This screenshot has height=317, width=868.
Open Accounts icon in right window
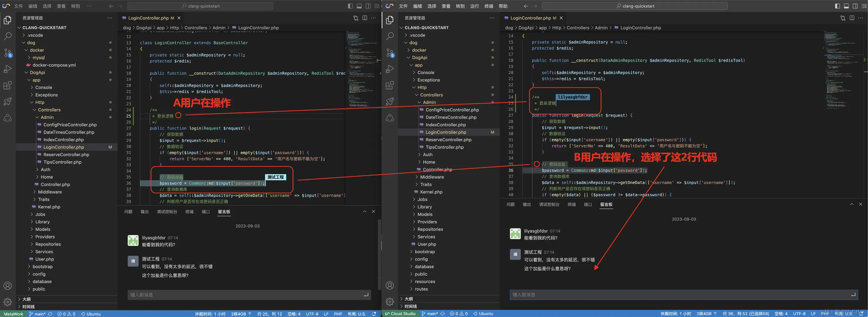point(390,286)
